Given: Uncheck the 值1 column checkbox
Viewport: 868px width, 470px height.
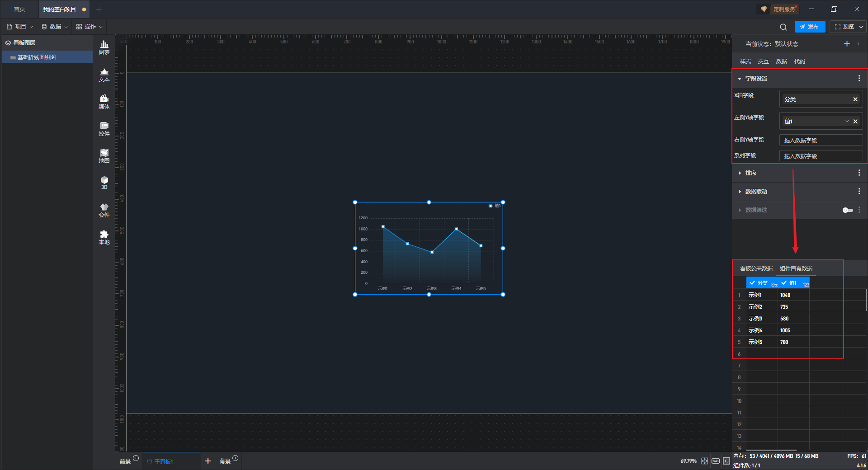Looking at the screenshot, I should pos(784,283).
